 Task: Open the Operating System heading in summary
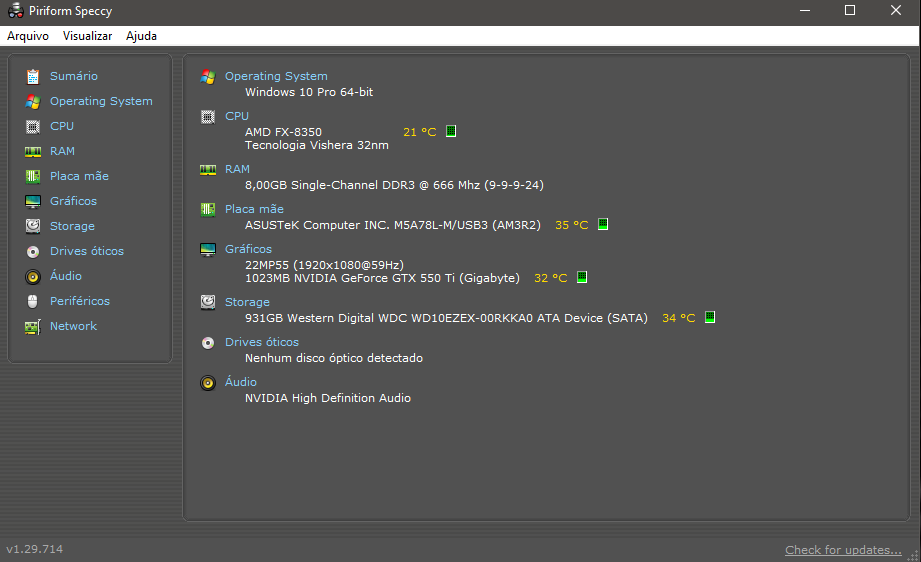[276, 76]
